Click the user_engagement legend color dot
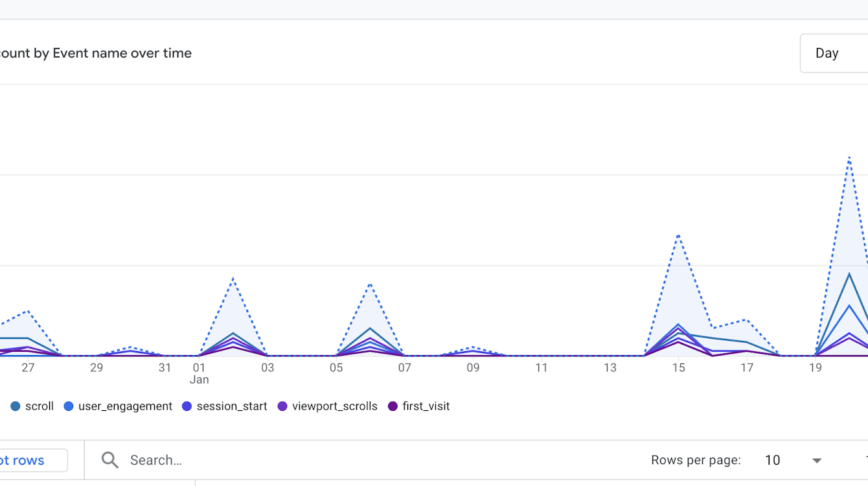This screenshot has width=868, height=486. tap(68, 406)
